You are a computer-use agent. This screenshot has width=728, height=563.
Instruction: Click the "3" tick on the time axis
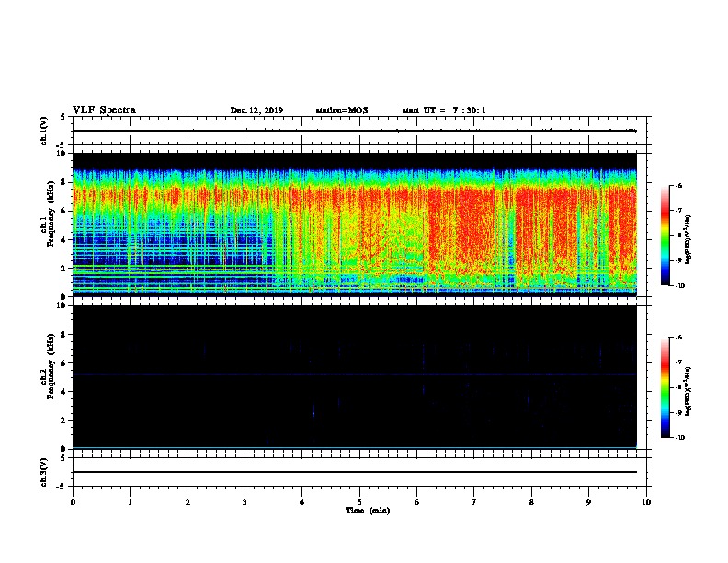[x=245, y=501]
